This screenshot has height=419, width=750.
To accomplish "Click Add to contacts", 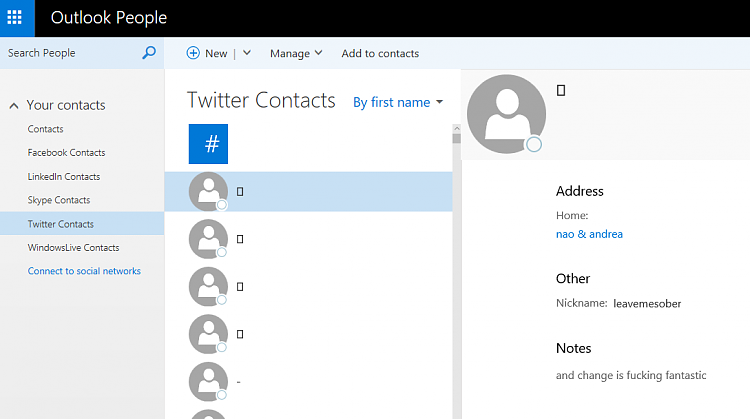I will coord(380,53).
